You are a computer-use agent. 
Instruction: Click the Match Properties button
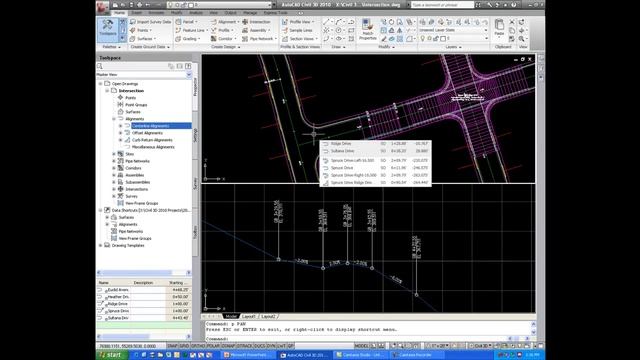point(367,30)
